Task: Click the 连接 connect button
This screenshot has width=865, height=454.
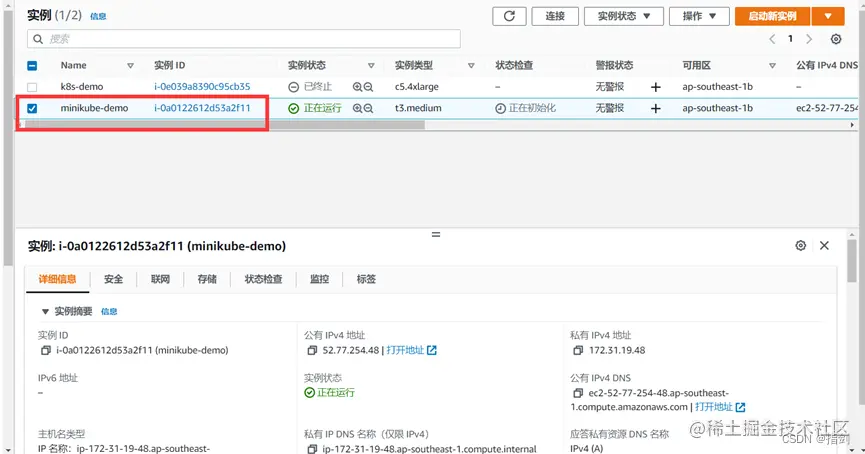Action: point(555,17)
